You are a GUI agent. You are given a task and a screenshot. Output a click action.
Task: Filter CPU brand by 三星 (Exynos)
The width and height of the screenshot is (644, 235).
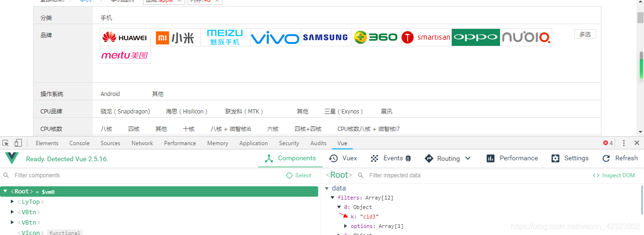344,111
